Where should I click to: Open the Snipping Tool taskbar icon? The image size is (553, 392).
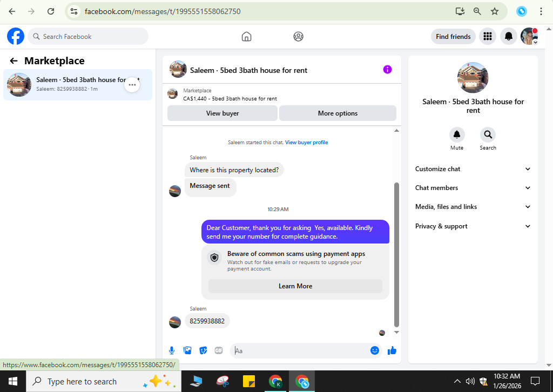click(x=223, y=381)
